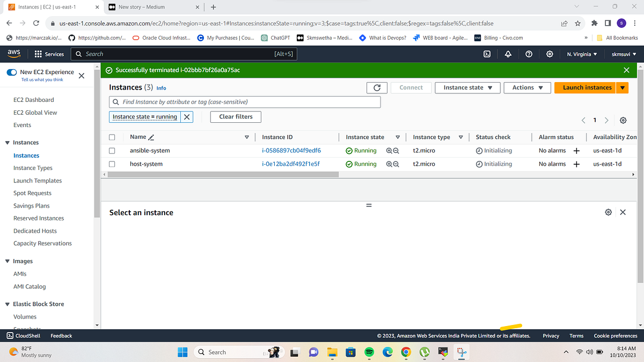644x362 pixels.
Task: Click Tell us what you think link
Action: point(42,79)
